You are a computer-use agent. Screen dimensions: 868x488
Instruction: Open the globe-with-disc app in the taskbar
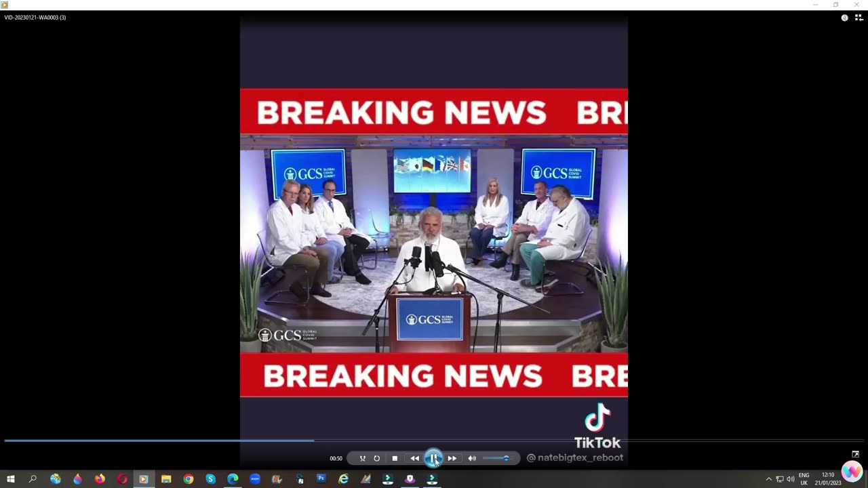pyautogui.click(x=56, y=479)
